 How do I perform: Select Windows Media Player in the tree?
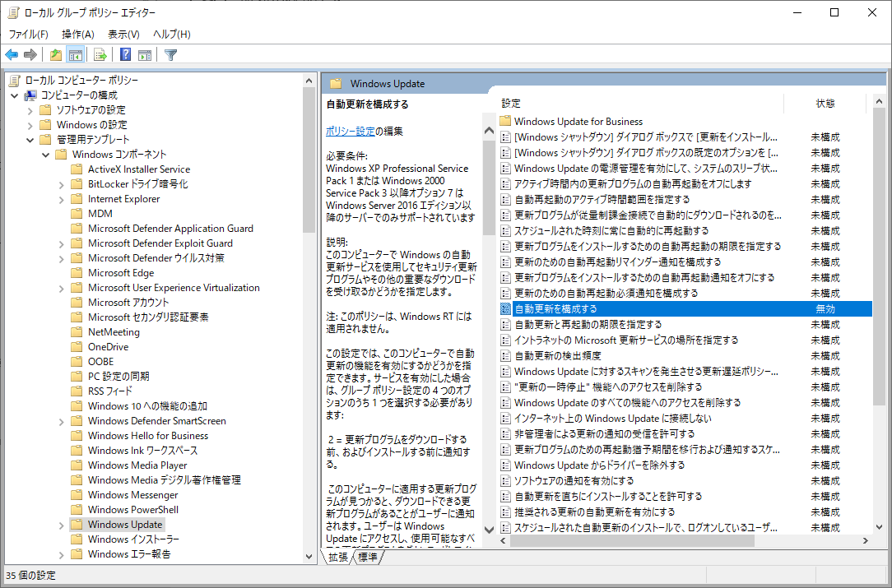[137, 465]
